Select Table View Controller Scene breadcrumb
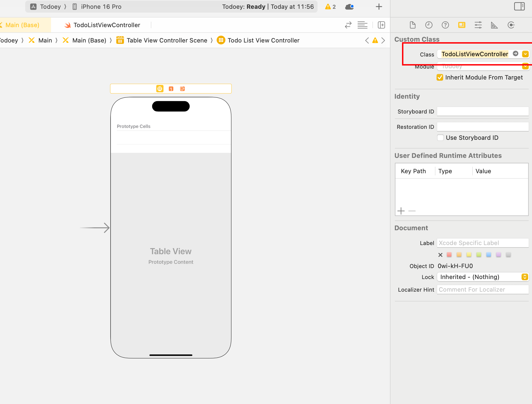532x404 pixels. 167,40
